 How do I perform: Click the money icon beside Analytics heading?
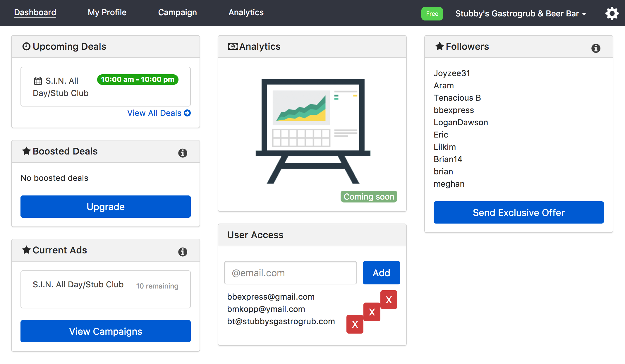coord(233,47)
